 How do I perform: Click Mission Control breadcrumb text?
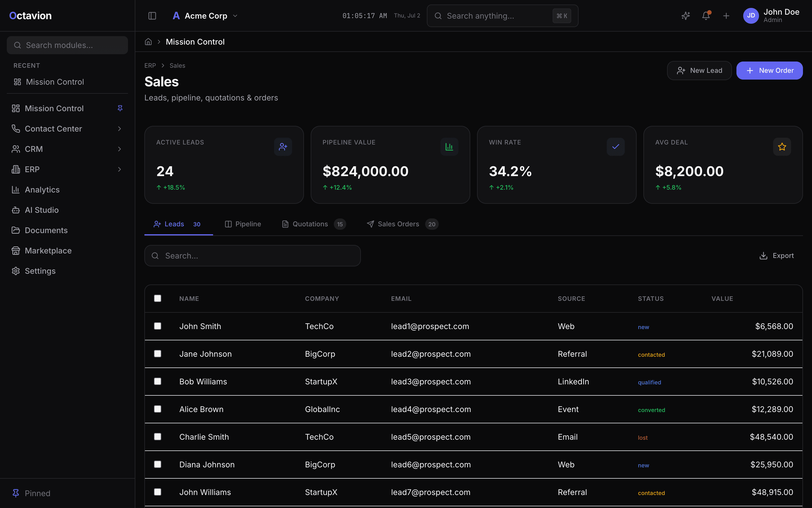[x=195, y=42]
